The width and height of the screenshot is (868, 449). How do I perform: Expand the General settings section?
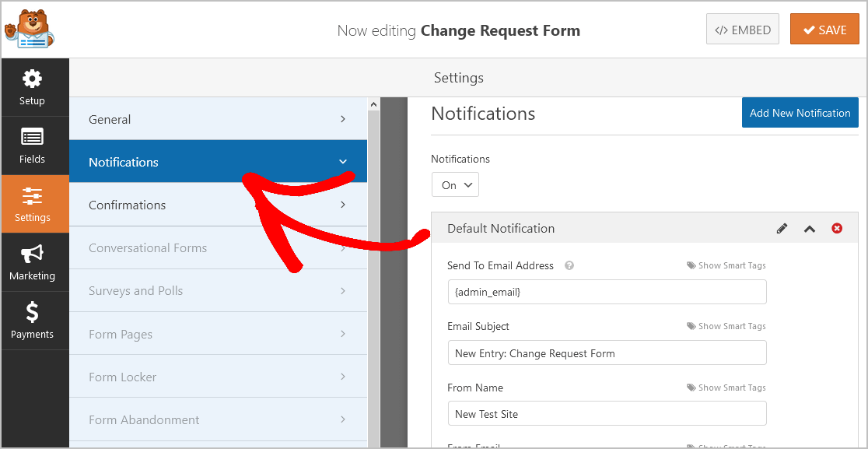(218, 119)
